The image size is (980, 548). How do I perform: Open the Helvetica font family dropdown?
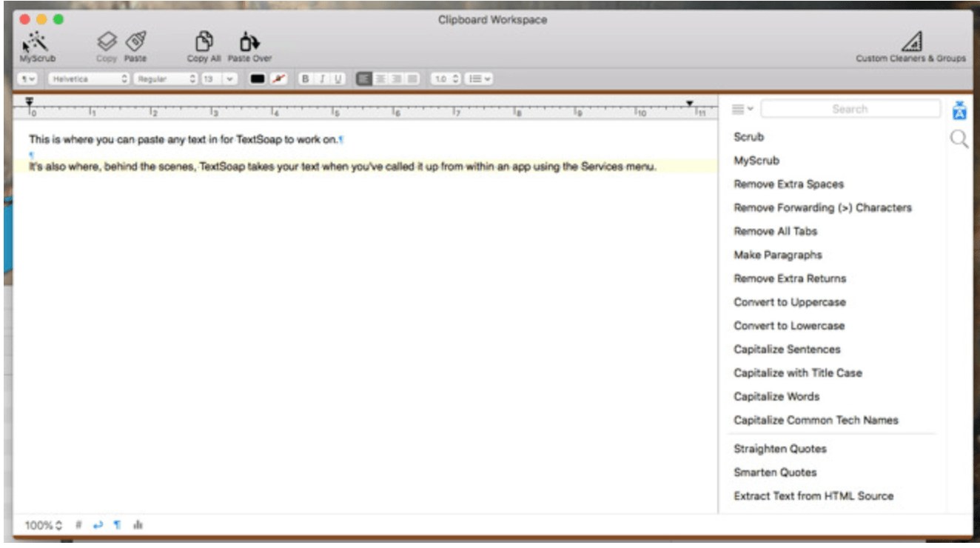tap(89, 78)
